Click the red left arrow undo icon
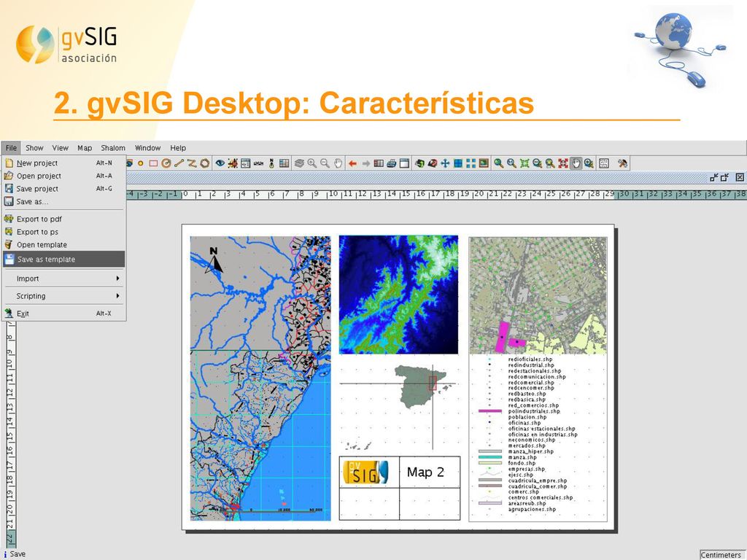 tap(352, 163)
